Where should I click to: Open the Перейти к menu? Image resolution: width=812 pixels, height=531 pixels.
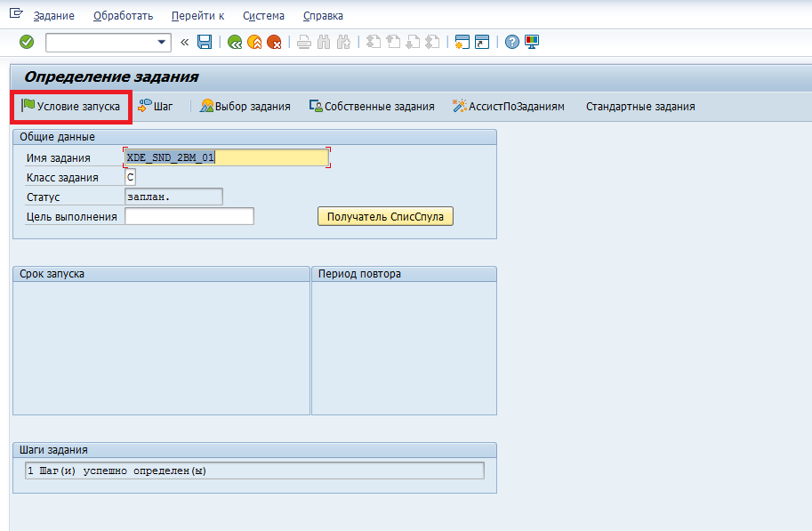pyautogui.click(x=197, y=16)
